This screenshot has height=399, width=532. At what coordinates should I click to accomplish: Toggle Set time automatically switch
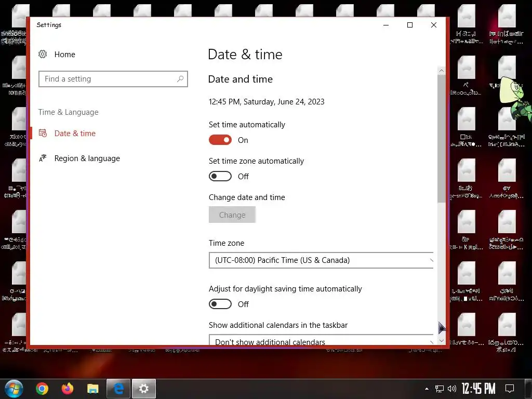click(x=220, y=140)
